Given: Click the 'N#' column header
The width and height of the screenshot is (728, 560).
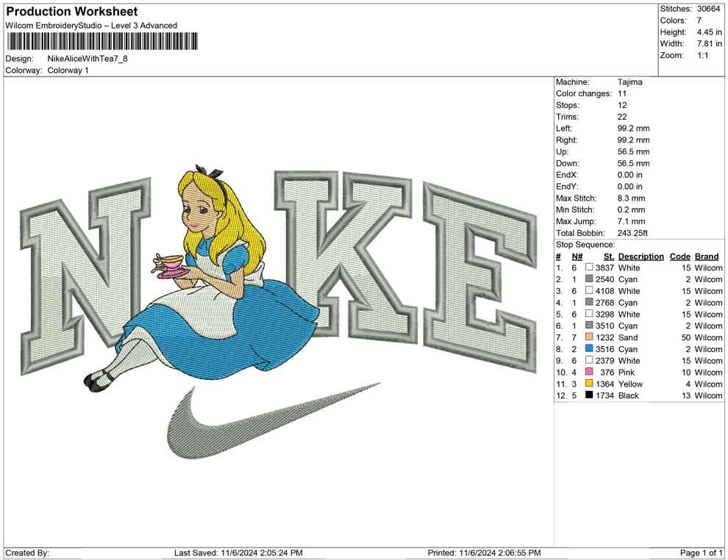Looking at the screenshot, I should (x=577, y=256).
